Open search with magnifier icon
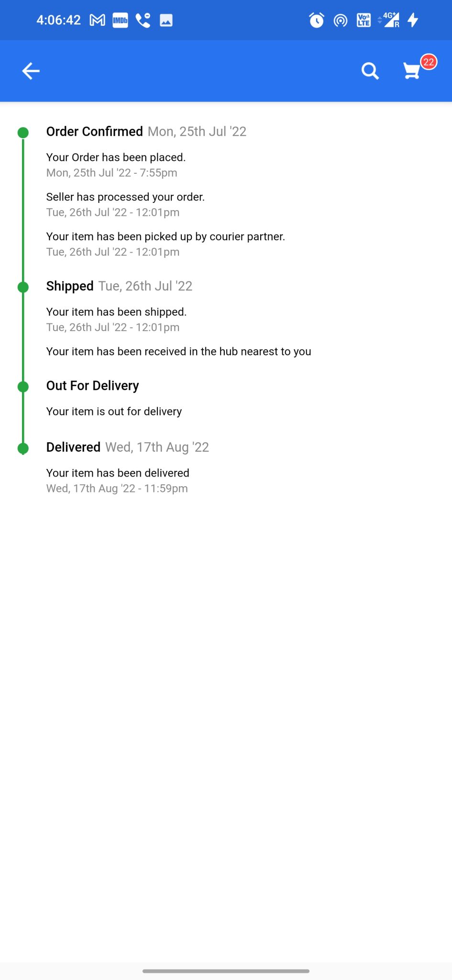The image size is (452, 980). coord(370,71)
